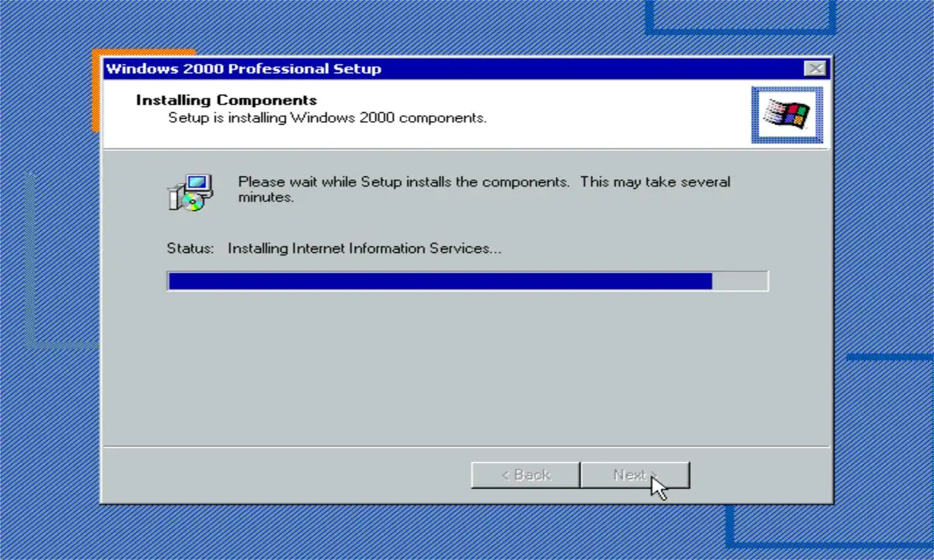Click the Windows 2000 Professional Setup title bar
934x560 pixels.
pyautogui.click(x=452, y=69)
